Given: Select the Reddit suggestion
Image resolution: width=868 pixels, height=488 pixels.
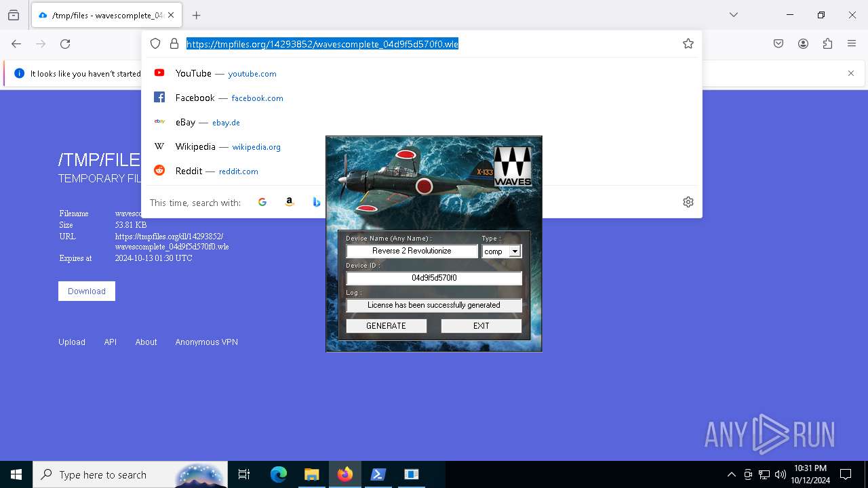Looking at the screenshot, I should coord(422,171).
